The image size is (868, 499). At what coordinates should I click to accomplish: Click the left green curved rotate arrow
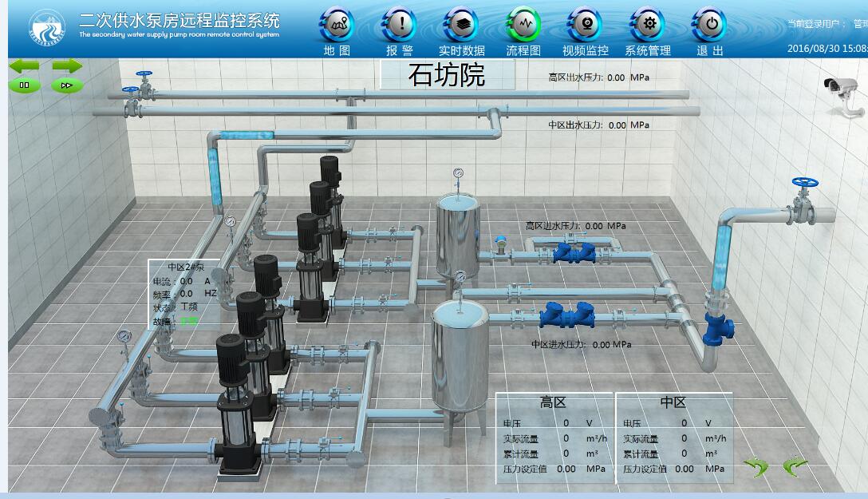click(x=755, y=465)
